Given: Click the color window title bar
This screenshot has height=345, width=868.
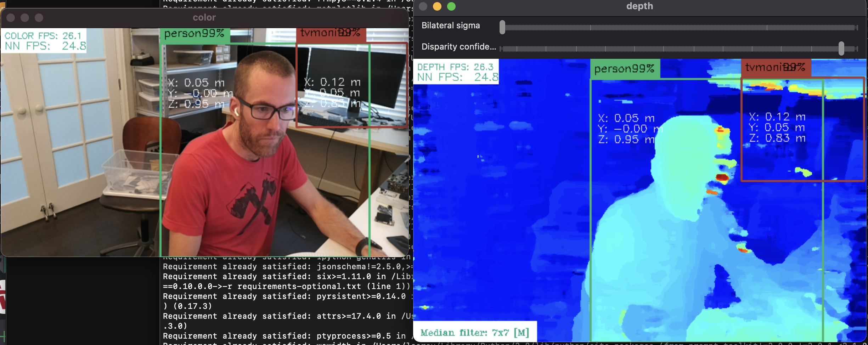Looking at the screenshot, I should [204, 18].
